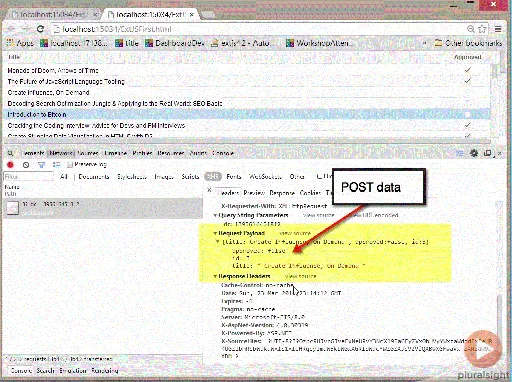Click the browser reload button
Viewport: 512px width, 382px height.
pos(40,29)
